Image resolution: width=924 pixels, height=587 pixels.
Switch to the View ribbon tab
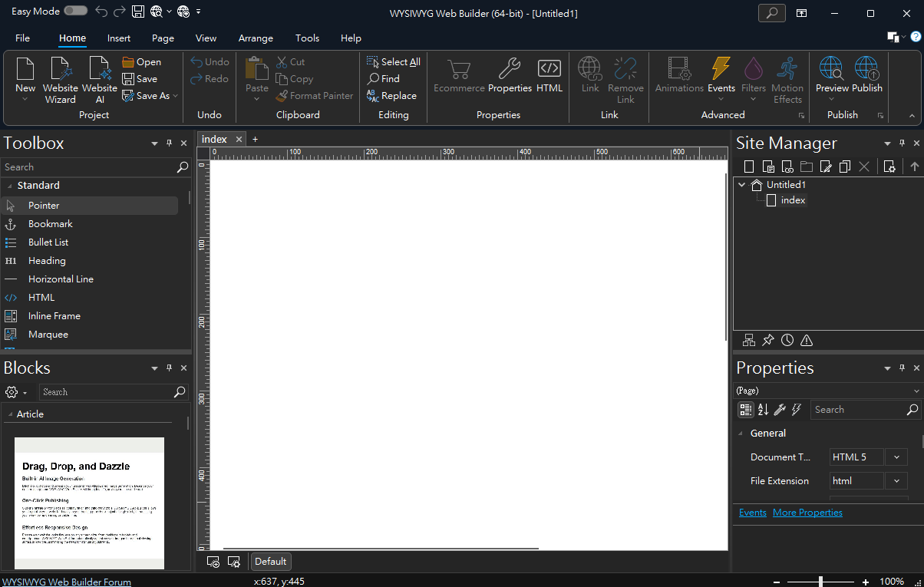[206, 38]
